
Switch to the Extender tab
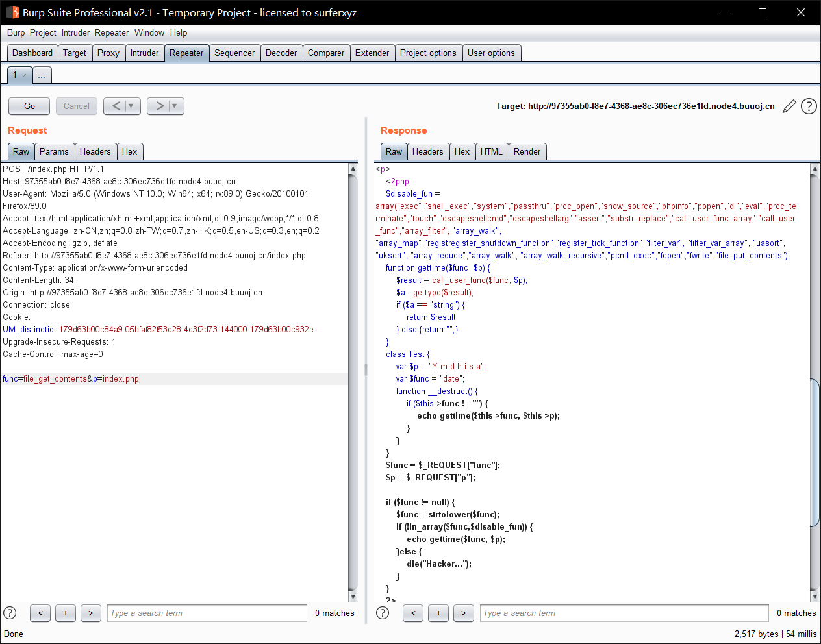click(372, 53)
